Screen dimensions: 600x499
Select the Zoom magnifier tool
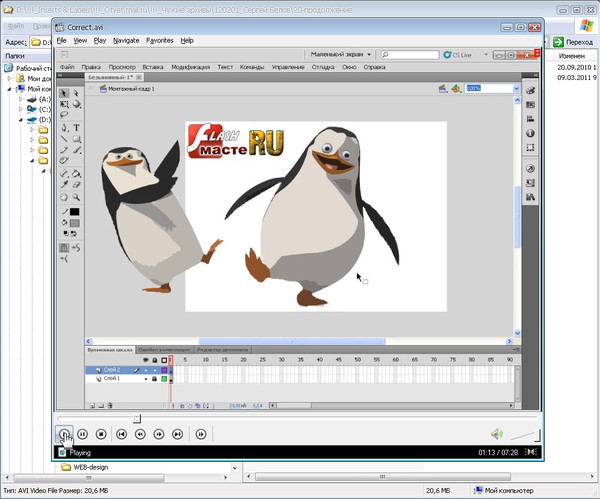(77, 197)
